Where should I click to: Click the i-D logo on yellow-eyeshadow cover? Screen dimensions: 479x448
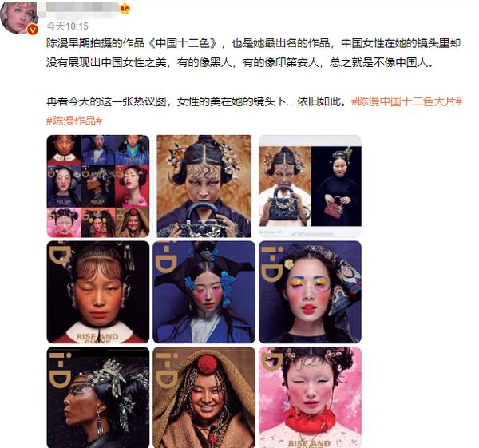click(272, 264)
